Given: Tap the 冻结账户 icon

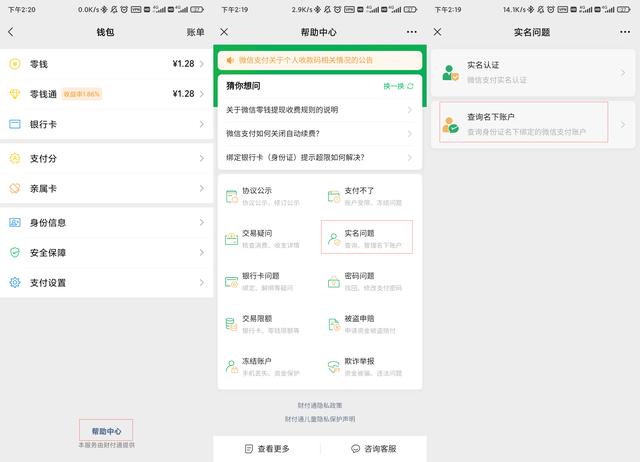Looking at the screenshot, I should tap(232, 367).
